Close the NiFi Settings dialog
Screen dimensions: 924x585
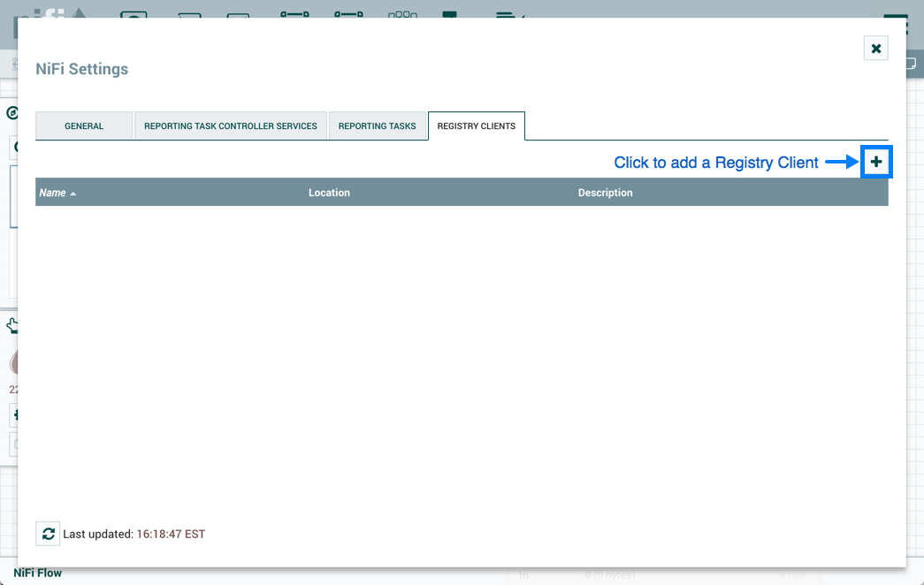875,49
